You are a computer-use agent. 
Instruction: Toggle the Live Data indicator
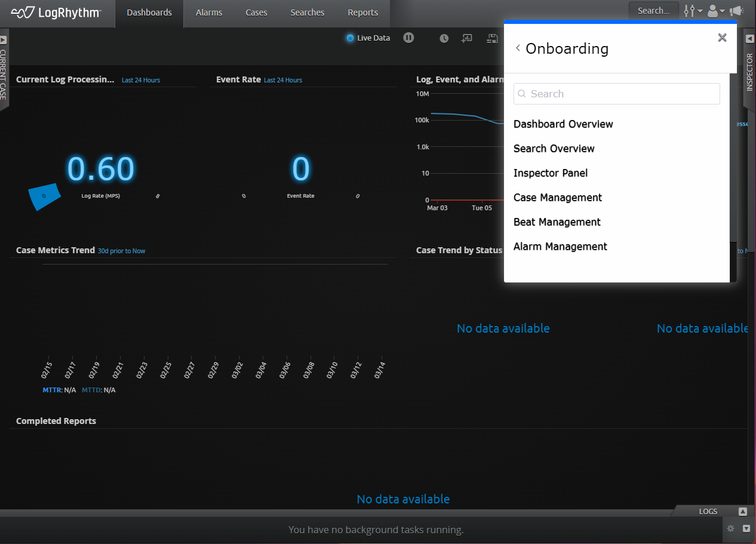[x=351, y=38]
